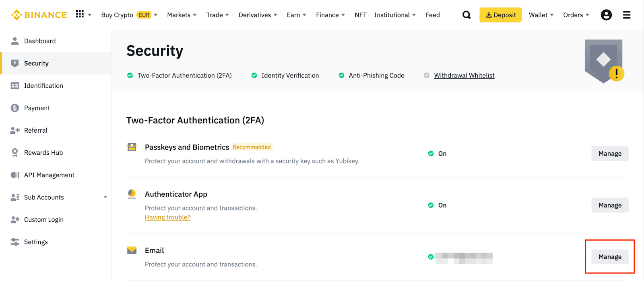Click the Having trouble? link
Viewport: 644px width, 281px height.
(167, 217)
